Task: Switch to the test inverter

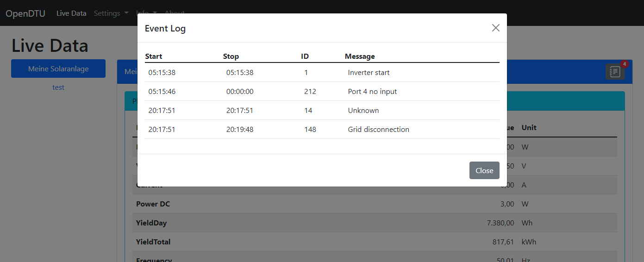Action: 58,87
